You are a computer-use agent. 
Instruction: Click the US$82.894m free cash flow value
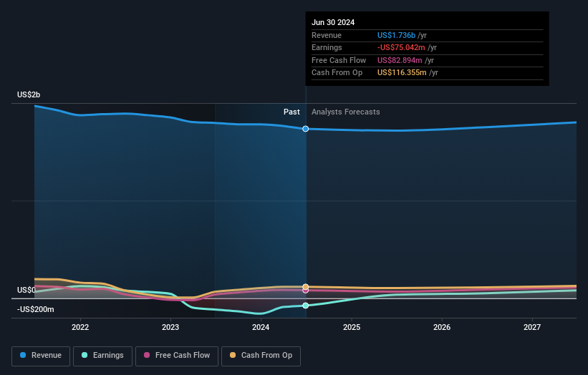(x=400, y=60)
